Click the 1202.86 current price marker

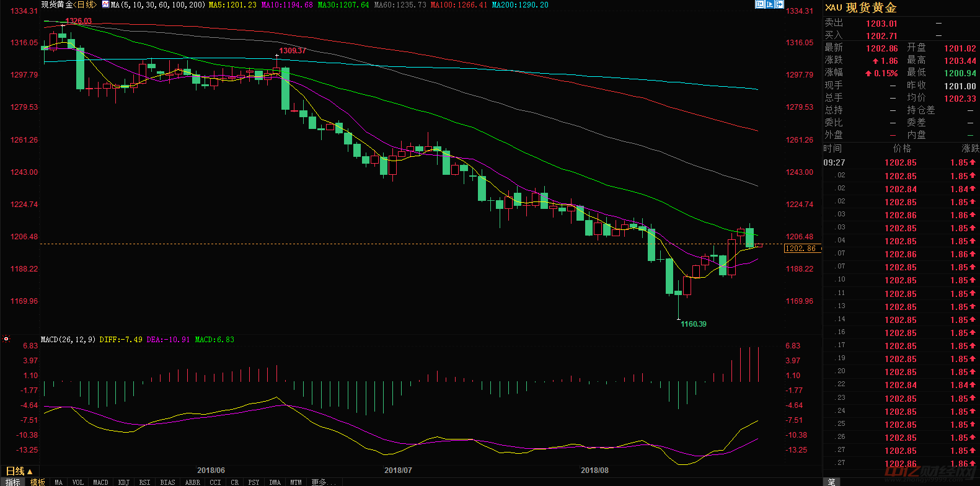coord(801,249)
